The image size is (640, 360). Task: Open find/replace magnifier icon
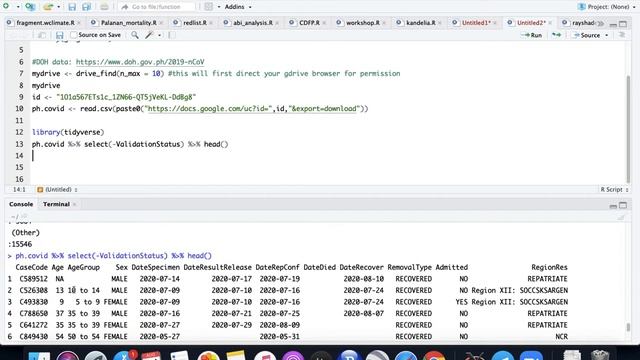coord(135,35)
